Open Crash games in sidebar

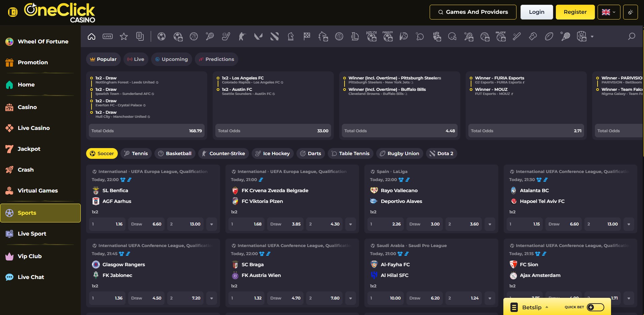(x=40, y=170)
